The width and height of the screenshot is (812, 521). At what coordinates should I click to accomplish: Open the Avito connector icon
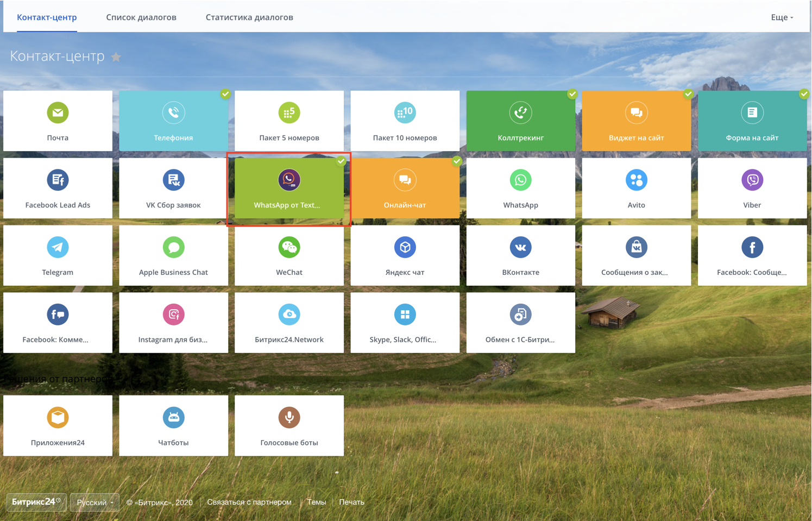click(x=636, y=180)
